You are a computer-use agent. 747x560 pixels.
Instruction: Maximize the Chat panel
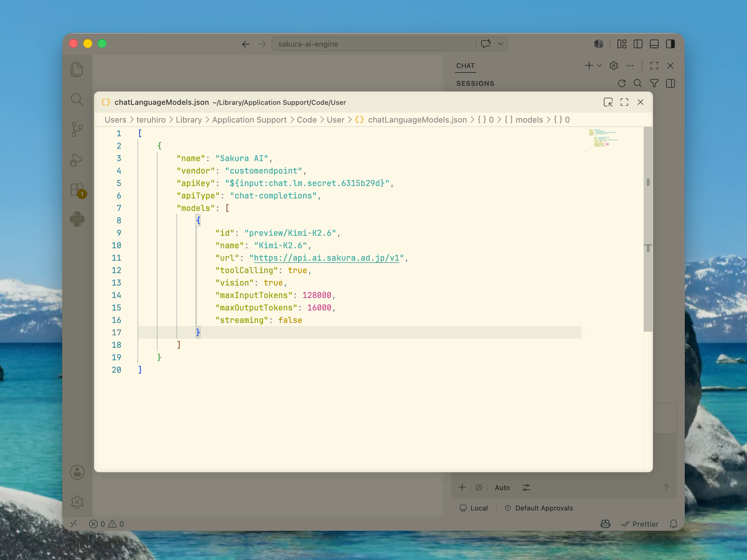(654, 65)
